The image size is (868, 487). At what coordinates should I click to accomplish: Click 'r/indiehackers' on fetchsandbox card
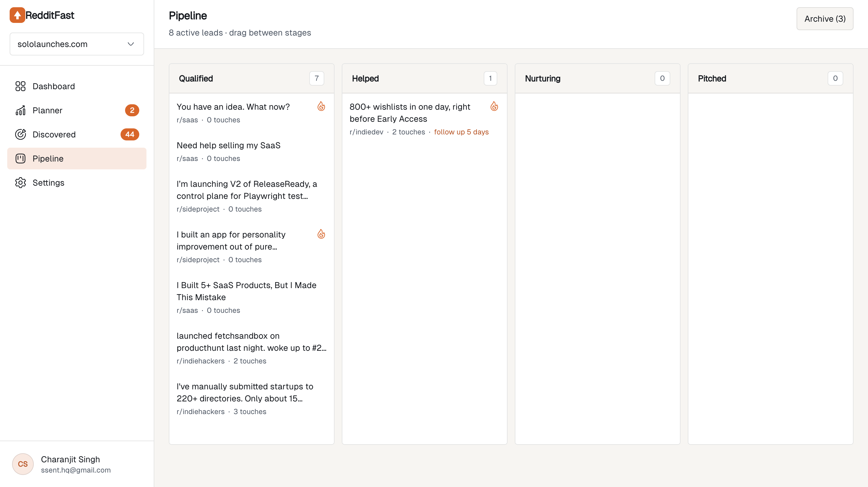point(200,361)
